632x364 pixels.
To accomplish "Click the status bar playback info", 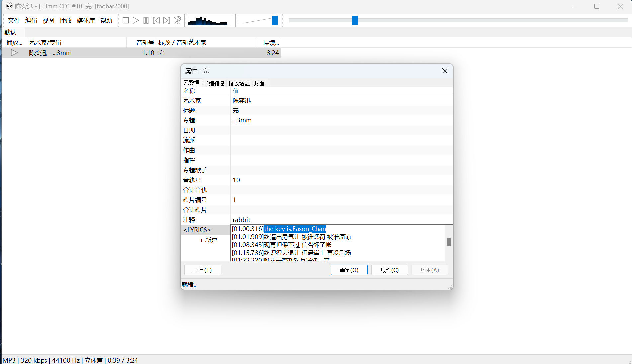I will tap(70, 360).
